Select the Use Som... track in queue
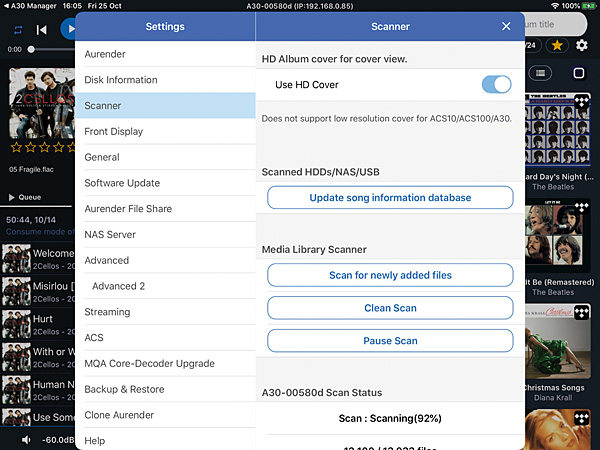 click(x=38, y=417)
